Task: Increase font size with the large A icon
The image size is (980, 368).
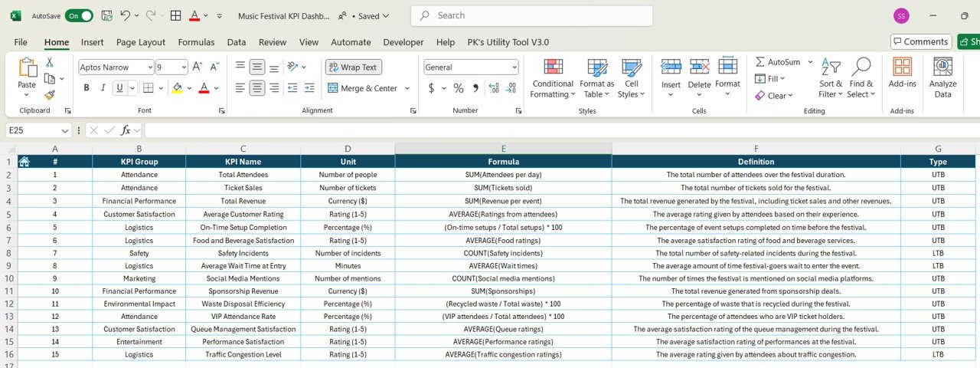Action: coord(197,67)
